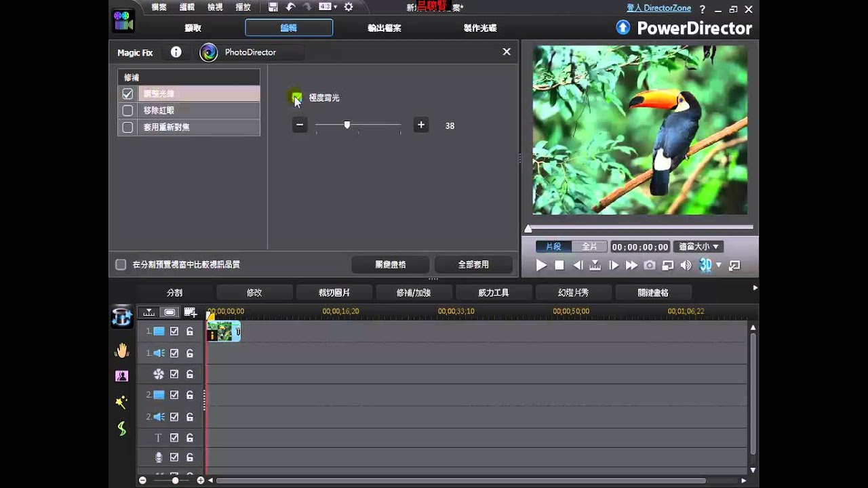The height and width of the screenshot is (488, 868).
Task: Follow the DirectorZone sign-in link
Action: click(x=659, y=8)
